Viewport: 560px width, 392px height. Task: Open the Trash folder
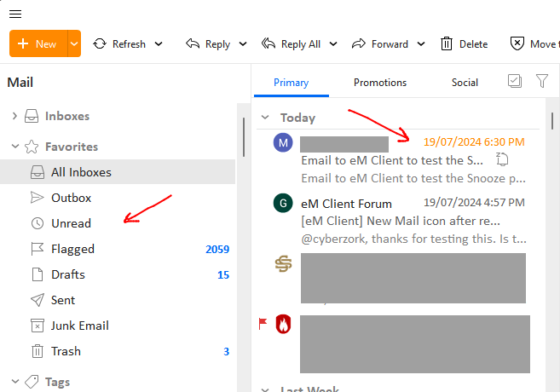118,351
